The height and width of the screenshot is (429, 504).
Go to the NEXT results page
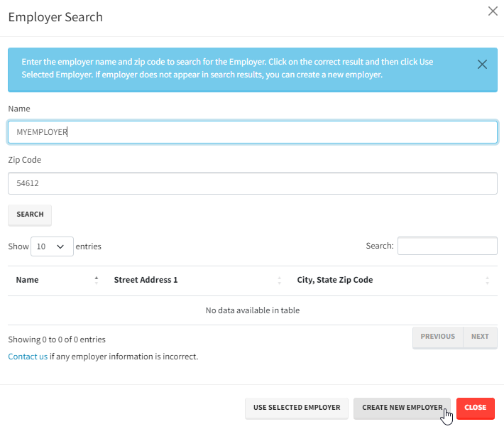[x=480, y=337]
